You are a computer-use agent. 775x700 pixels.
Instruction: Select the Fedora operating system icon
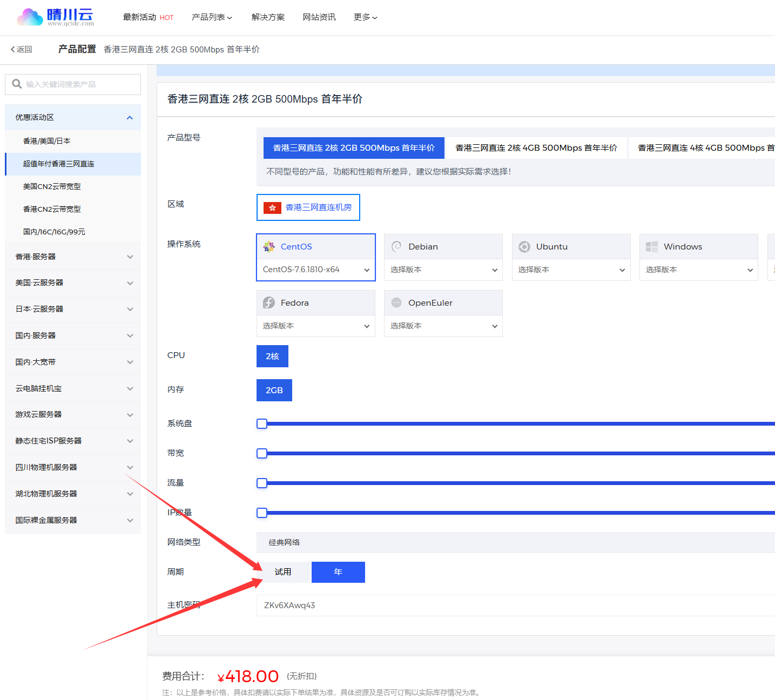coord(269,302)
